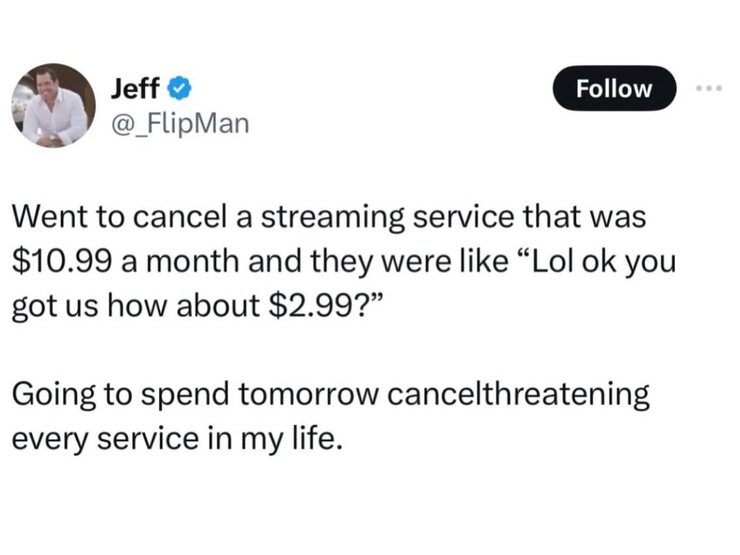Click the display name Jeff

[x=135, y=88]
